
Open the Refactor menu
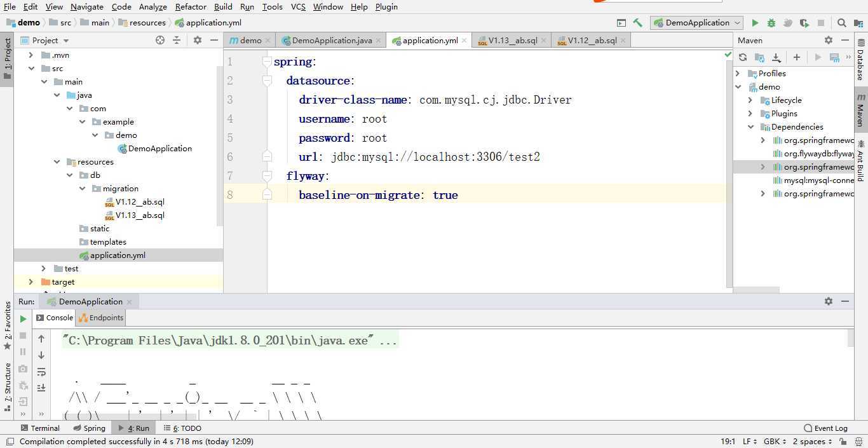tap(191, 6)
